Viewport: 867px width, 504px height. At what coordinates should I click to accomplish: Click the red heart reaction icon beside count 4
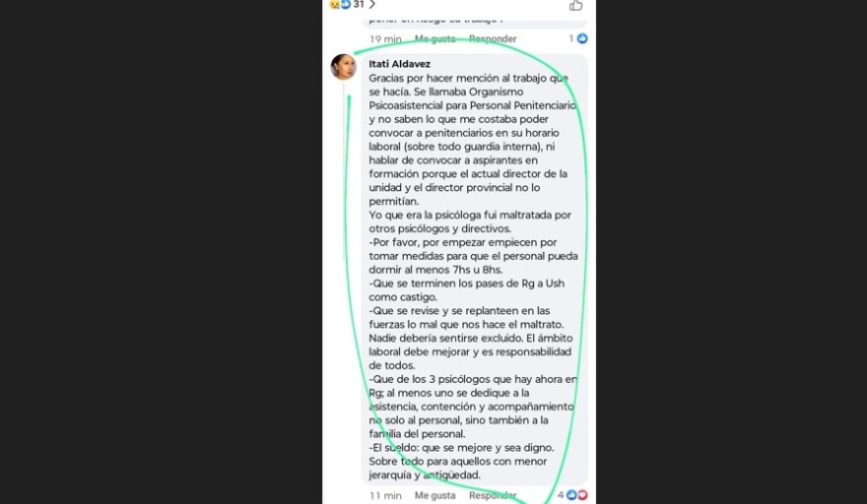click(x=582, y=495)
